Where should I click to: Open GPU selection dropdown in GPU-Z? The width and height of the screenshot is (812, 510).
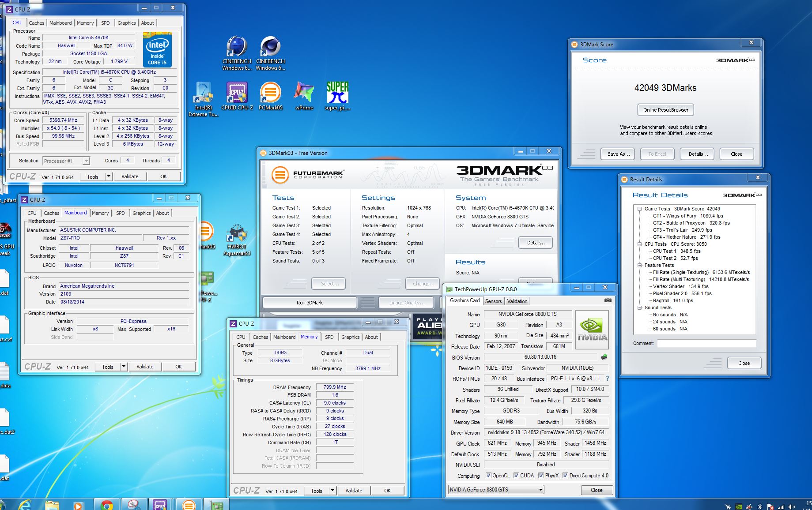(x=496, y=490)
